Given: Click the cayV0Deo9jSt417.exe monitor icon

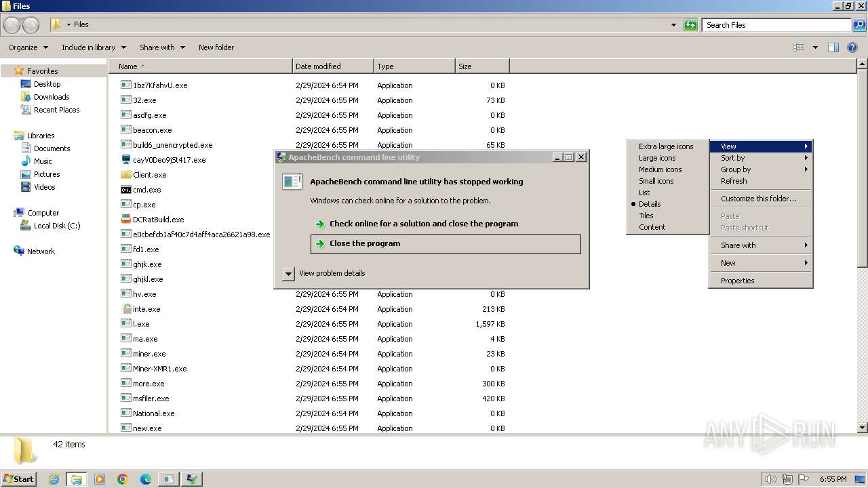Looking at the screenshot, I should coord(126,160).
